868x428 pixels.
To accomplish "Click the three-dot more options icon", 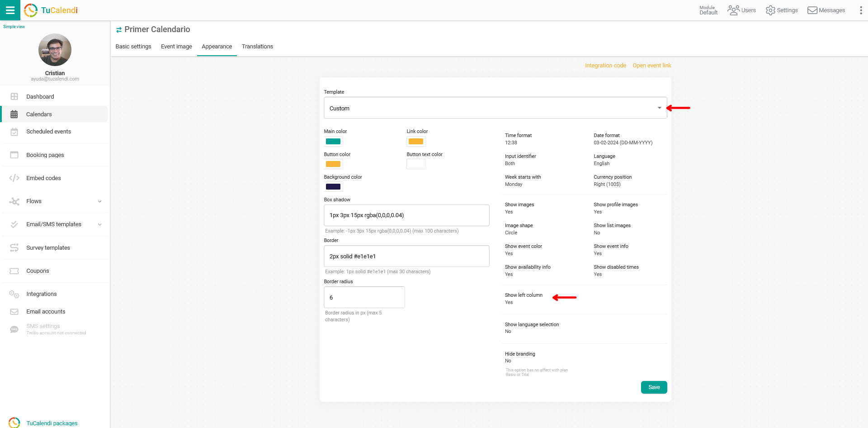I will (860, 10).
